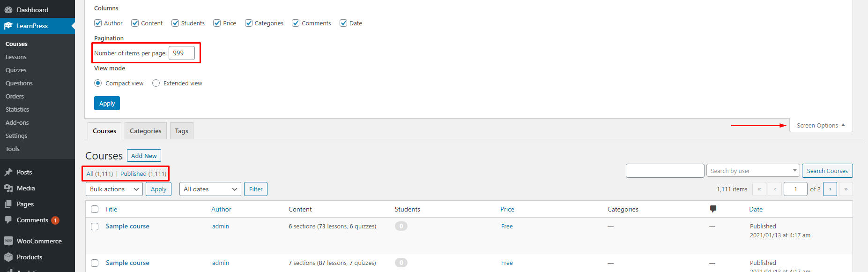Screen dimensions: 868x272
Task: Open the Search by user dropdown
Action: [x=752, y=170]
